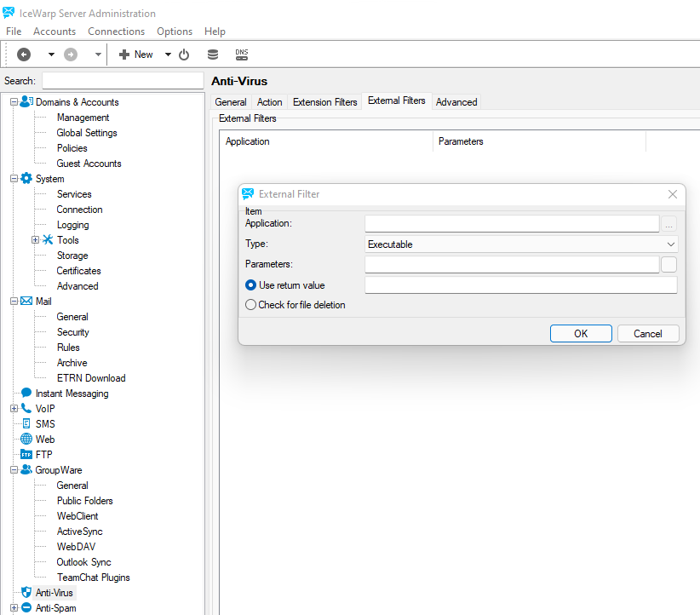
Task: Expand the Tools tree node
Action: 35,240
